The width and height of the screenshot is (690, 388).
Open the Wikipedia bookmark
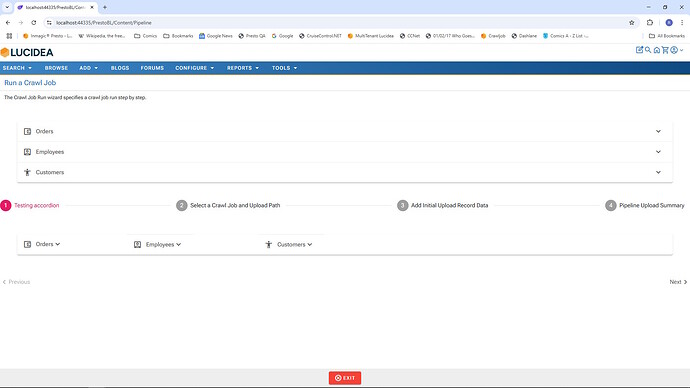[102, 36]
